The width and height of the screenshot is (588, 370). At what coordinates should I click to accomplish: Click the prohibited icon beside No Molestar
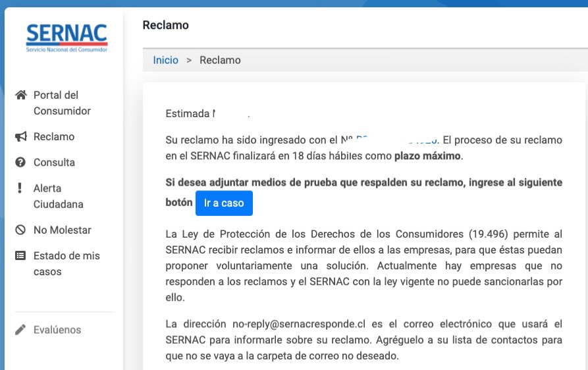[20, 229]
